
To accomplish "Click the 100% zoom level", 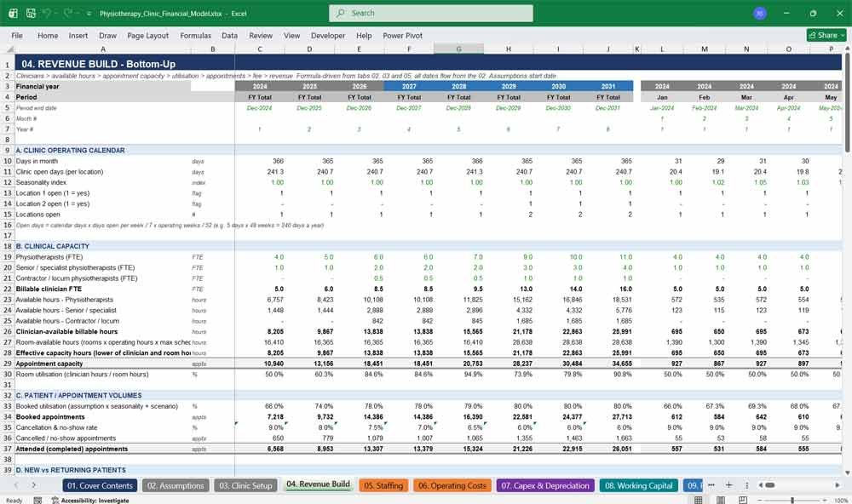I will pos(841,501).
